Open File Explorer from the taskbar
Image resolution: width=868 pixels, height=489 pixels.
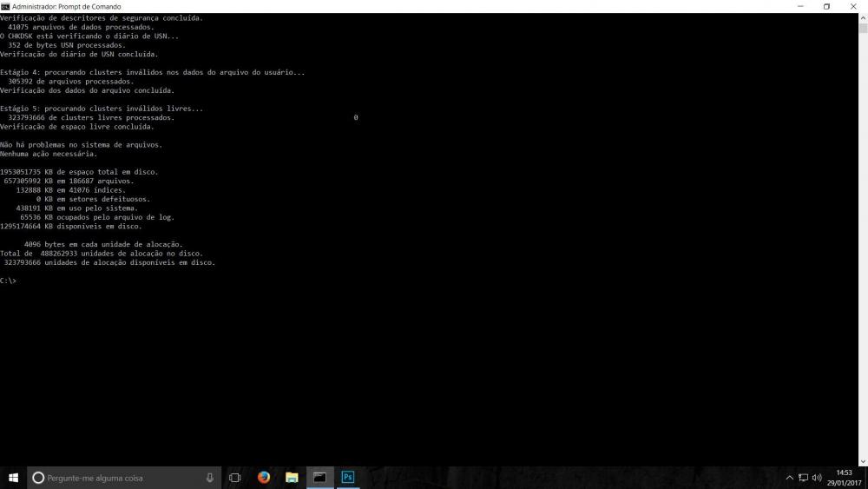pos(292,478)
